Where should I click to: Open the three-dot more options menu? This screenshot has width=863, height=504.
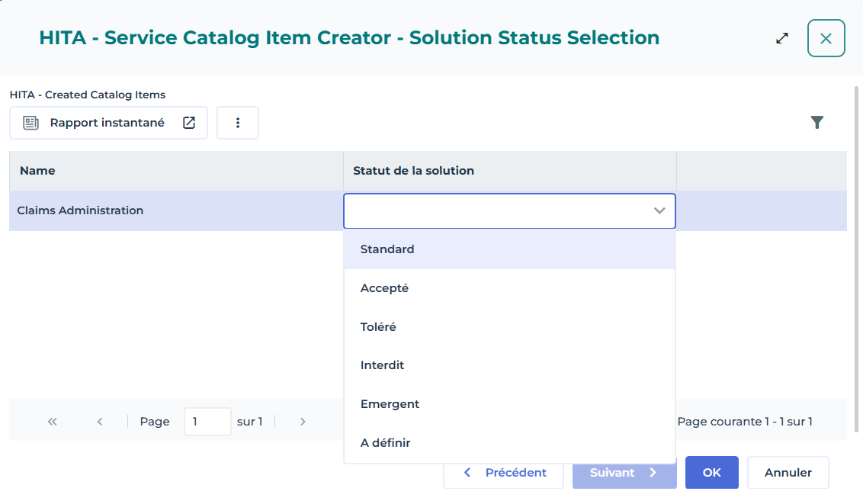(238, 123)
